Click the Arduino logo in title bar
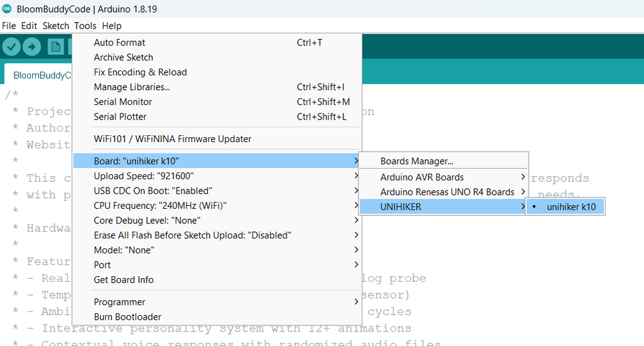The image size is (644, 346). click(x=6, y=9)
